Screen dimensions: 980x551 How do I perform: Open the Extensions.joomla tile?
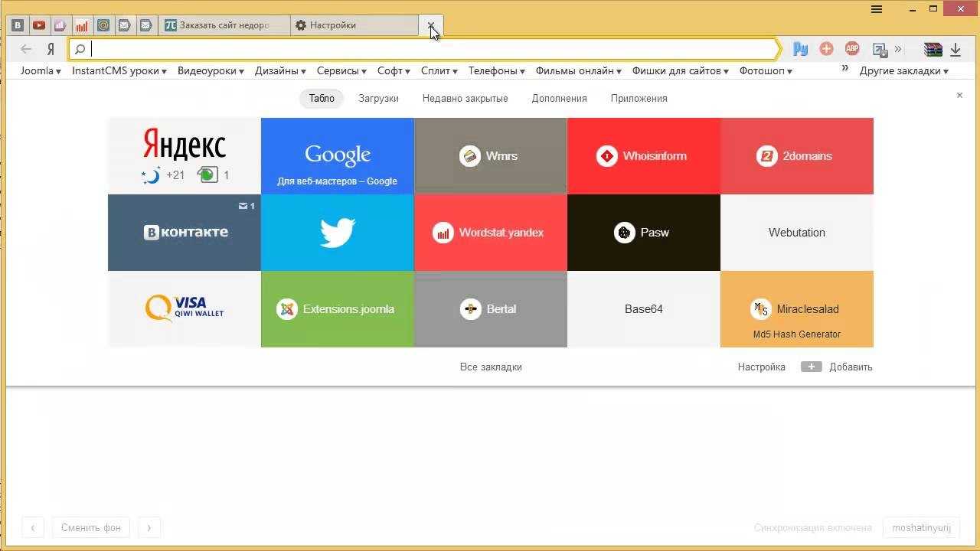[338, 309]
